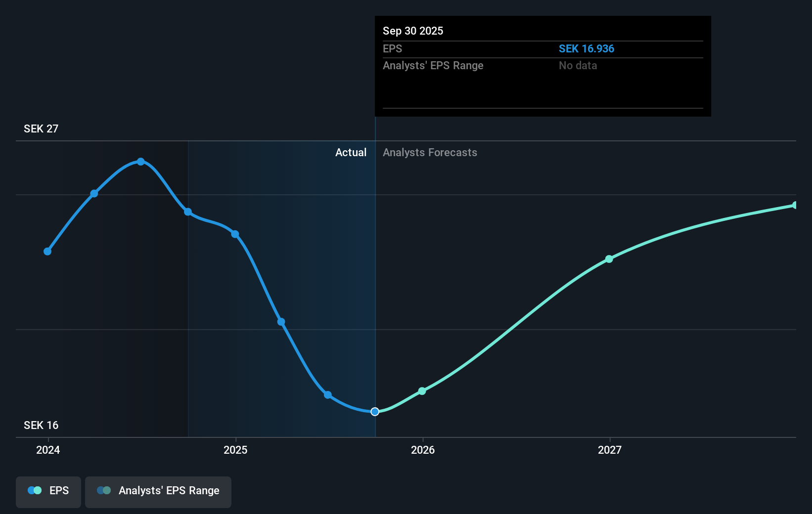The image size is (812, 514).
Task: Switch to the Analysts Forecasts section
Action: click(430, 152)
